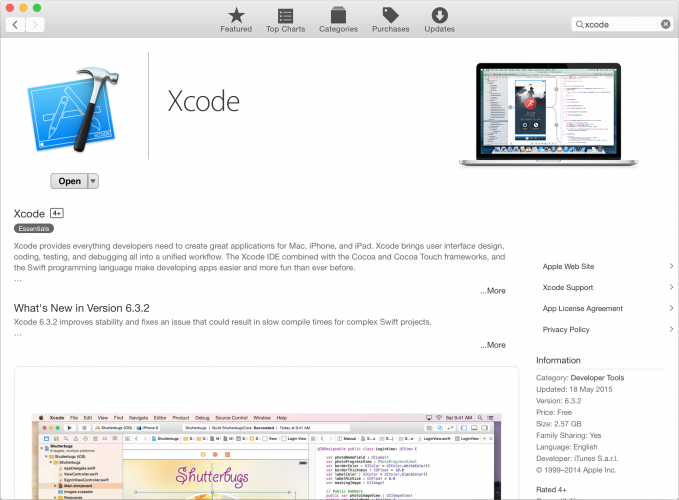The image size is (679, 500).
Task: Open the Purchases tag icon
Action: coord(391,15)
